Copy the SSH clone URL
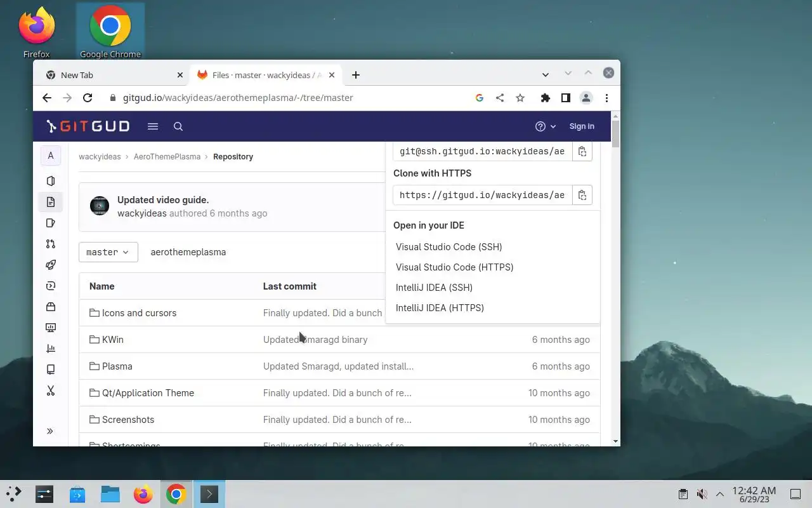Screen dimensions: 812x508 coord(582,151)
